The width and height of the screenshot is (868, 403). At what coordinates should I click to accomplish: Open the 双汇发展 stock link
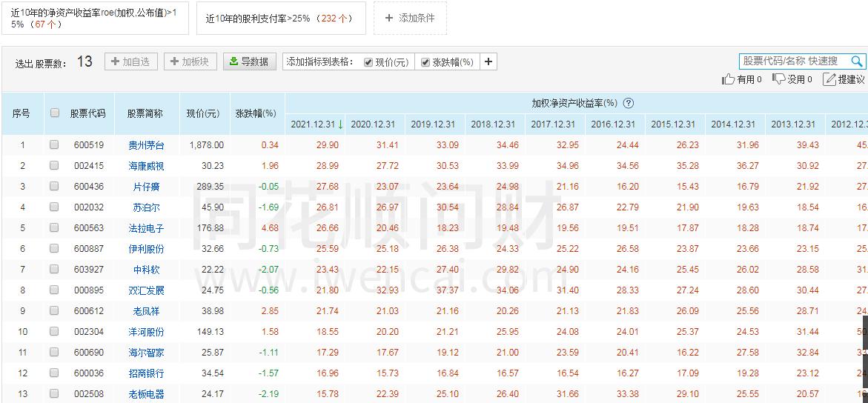(146, 290)
